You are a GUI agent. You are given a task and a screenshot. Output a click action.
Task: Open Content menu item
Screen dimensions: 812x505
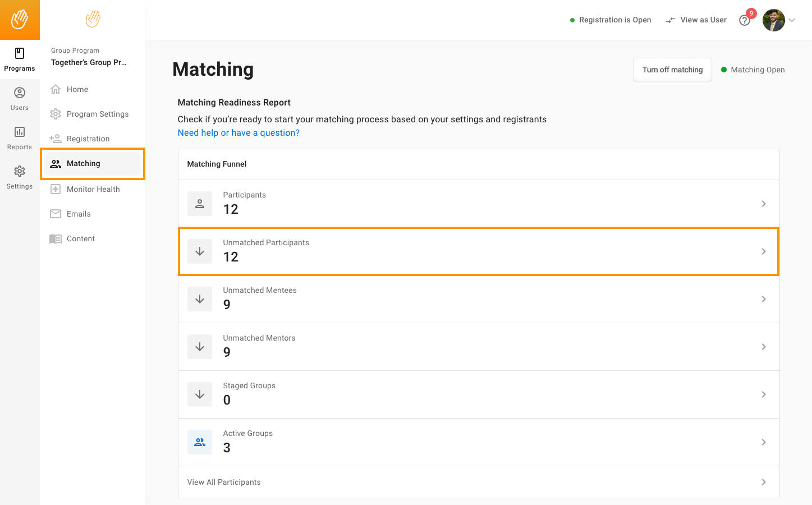[93, 238]
